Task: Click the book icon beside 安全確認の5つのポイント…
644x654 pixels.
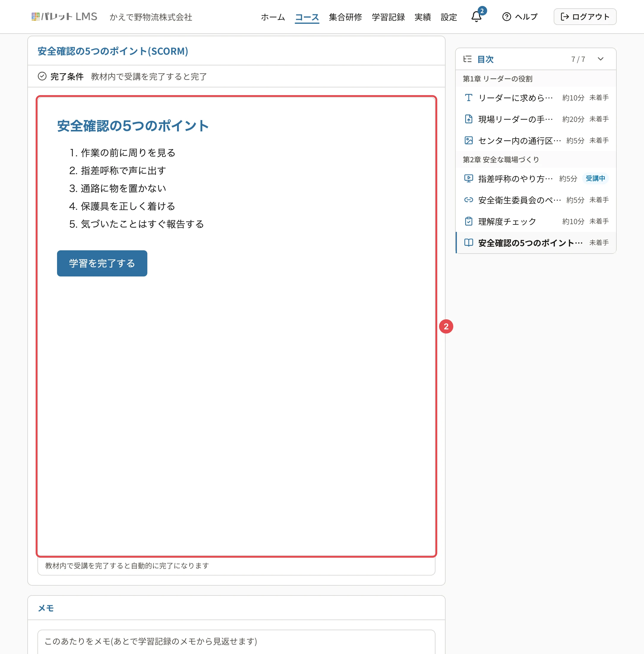Action: pyautogui.click(x=468, y=243)
